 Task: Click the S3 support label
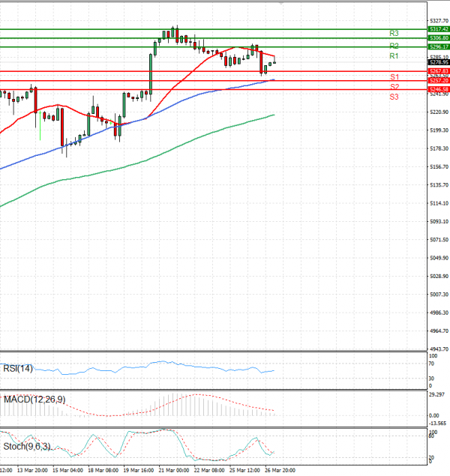394,97
